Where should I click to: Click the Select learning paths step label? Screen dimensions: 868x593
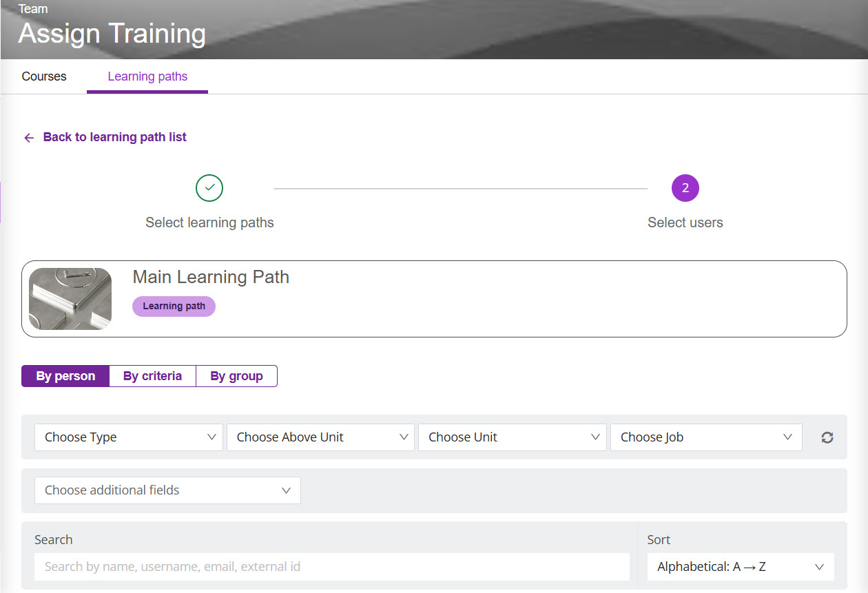(209, 222)
